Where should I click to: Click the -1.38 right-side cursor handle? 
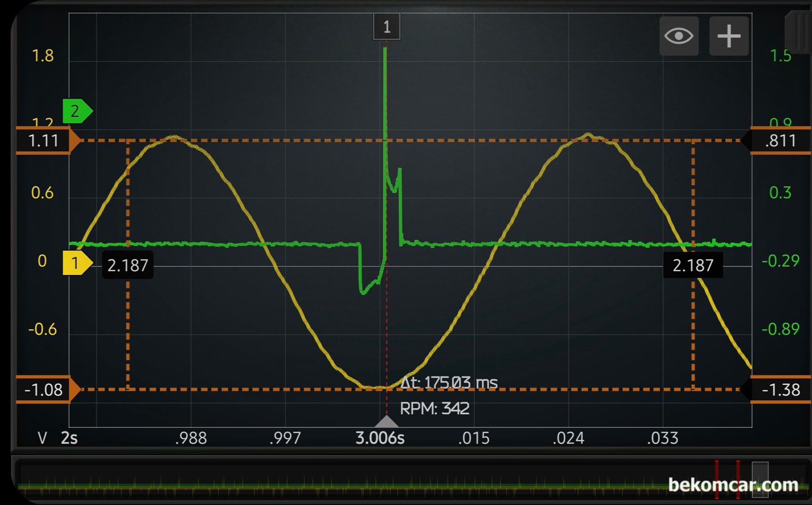point(779,390)
